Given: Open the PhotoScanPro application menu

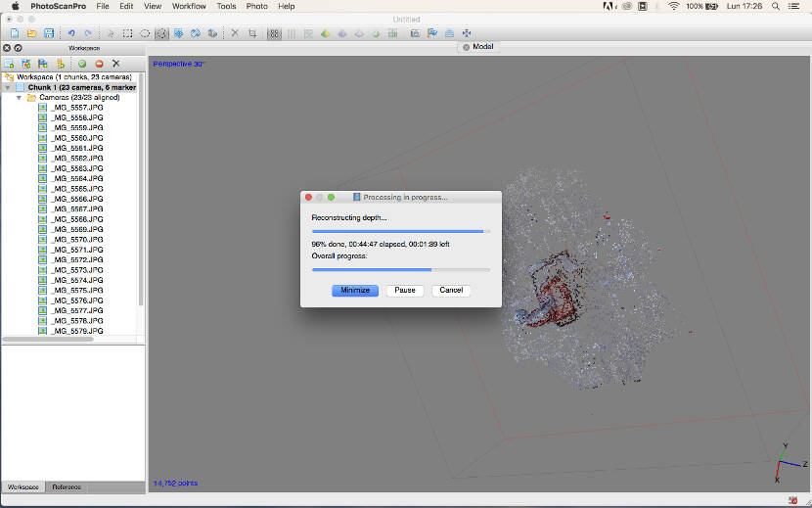Looking at the screenshot, I should 58,6.
